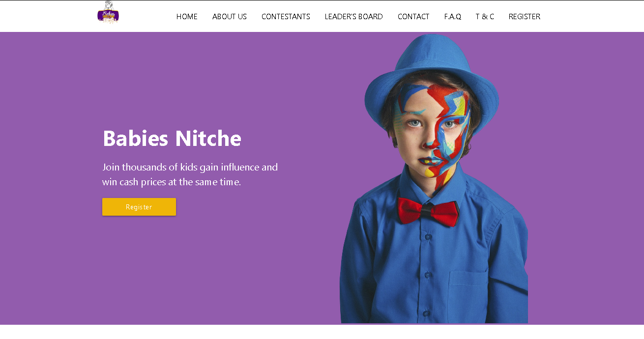Screen dimensions: 644x339
Task: Open the LEADER'S BOARD page
Action: tap(353, 17)
